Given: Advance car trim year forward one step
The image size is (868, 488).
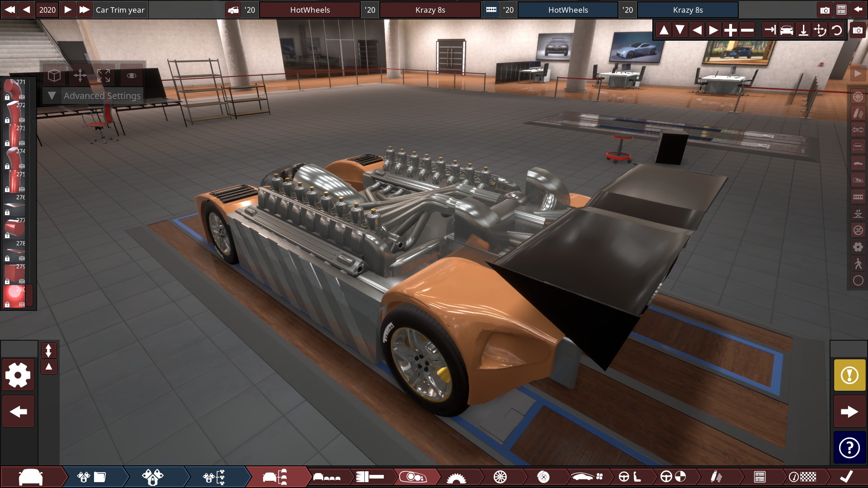Looking at the screenshot, I should (x=68, y=9).
